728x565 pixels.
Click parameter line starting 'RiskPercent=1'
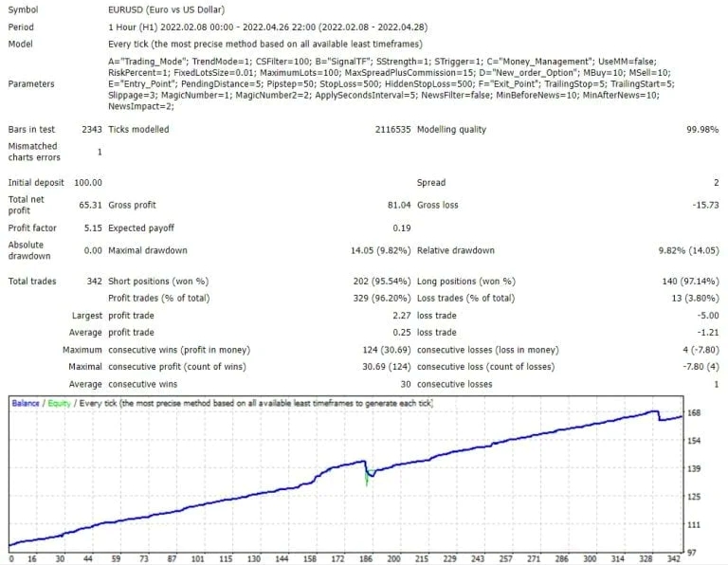click(x=390, y=73)
